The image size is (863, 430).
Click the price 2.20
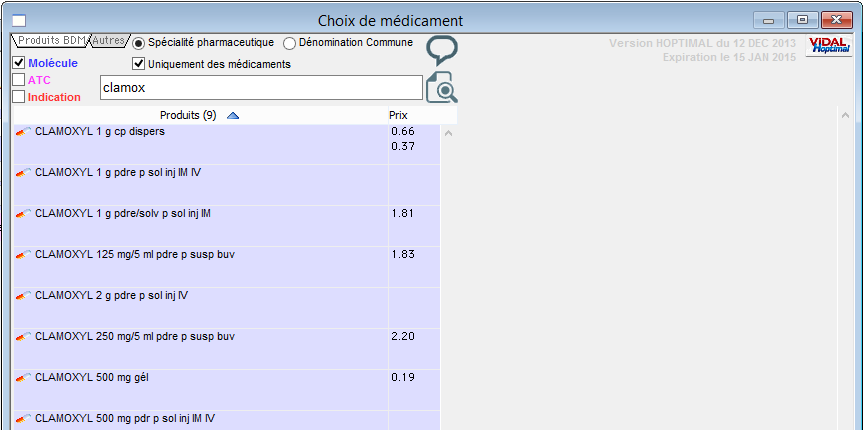pyautogui.click(x=403, y=336)
